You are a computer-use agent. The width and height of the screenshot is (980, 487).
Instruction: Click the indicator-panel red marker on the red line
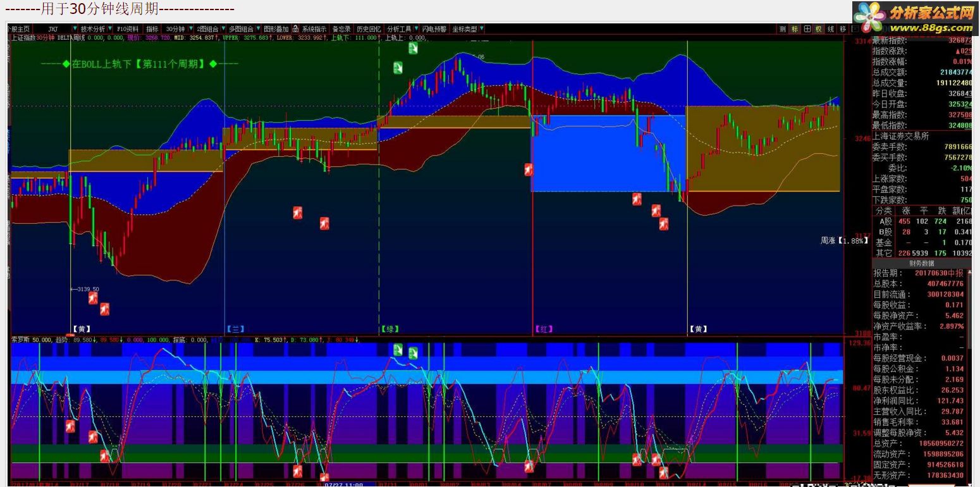529,467
